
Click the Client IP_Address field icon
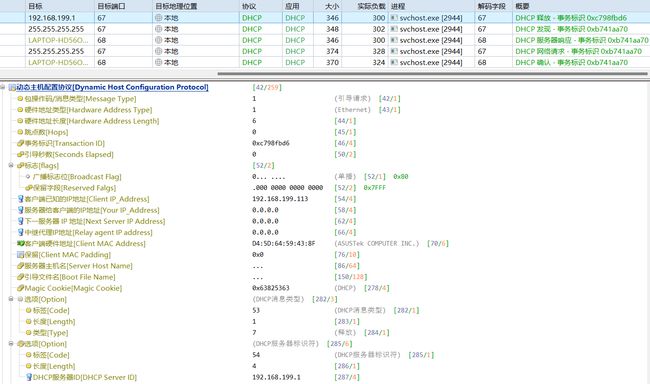click(x=20, y=199)
